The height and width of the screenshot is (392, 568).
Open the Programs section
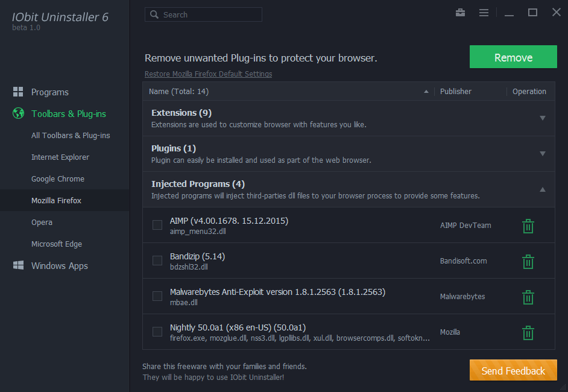click(49, 92)
